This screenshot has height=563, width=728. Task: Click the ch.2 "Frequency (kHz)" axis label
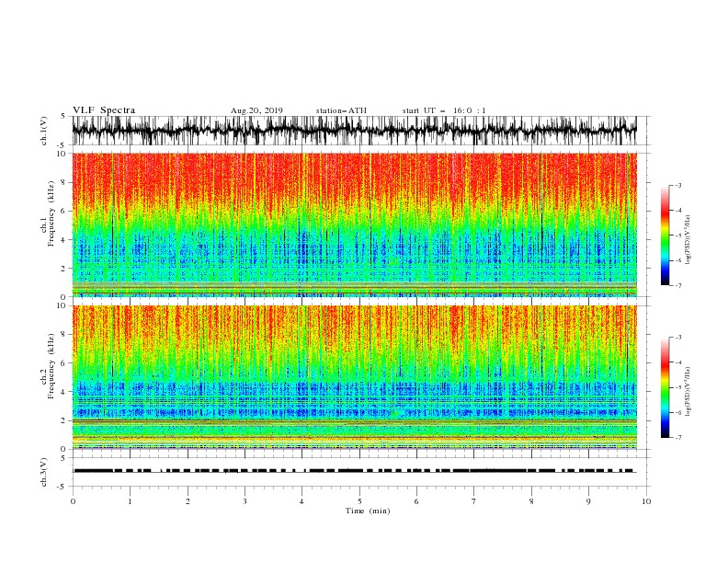click(52, 366)
